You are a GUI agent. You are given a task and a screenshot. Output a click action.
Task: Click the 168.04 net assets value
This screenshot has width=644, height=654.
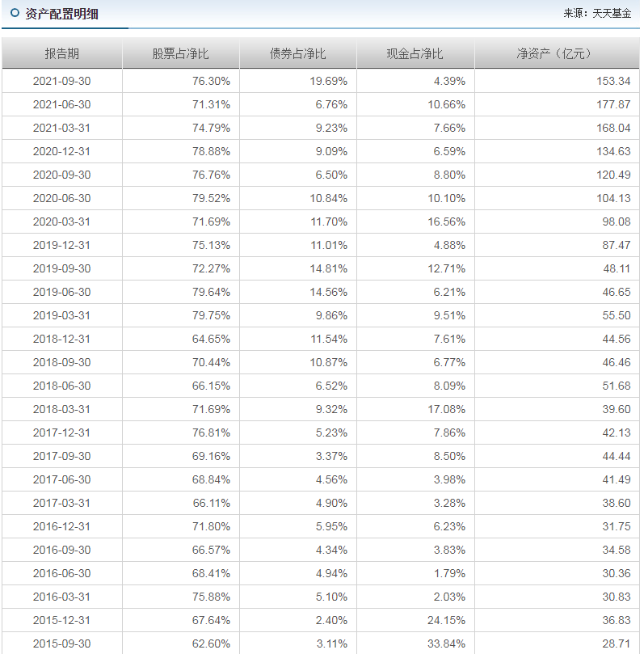click(613, 128)
